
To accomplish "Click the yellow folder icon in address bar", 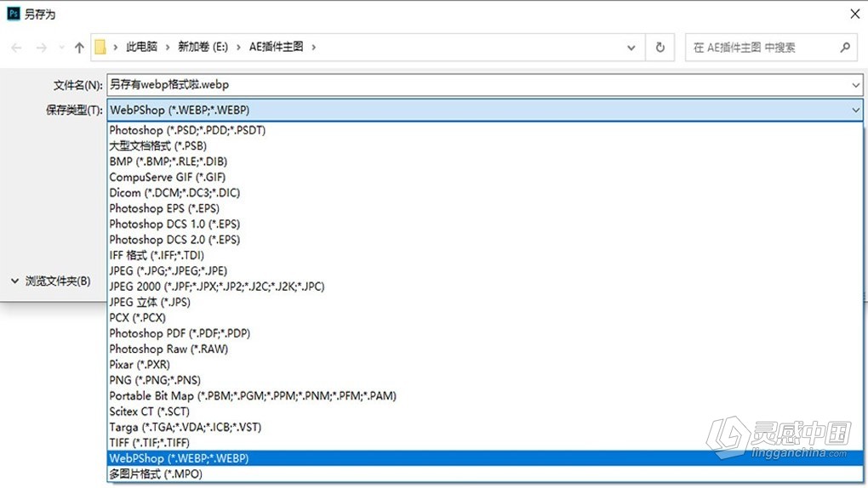I will pyautogui.click(x=100, y=48).
